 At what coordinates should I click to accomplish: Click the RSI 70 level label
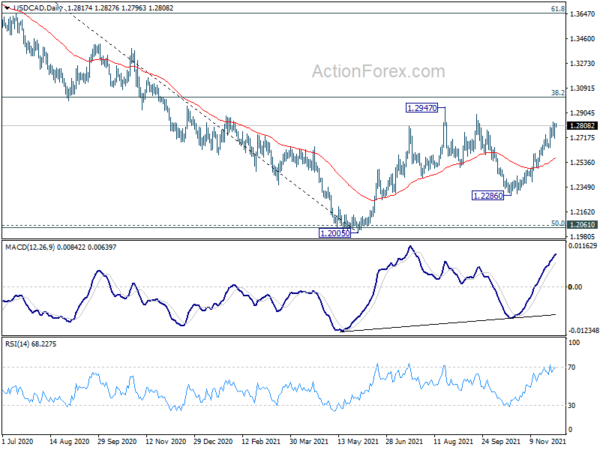[x=572, y=368]
